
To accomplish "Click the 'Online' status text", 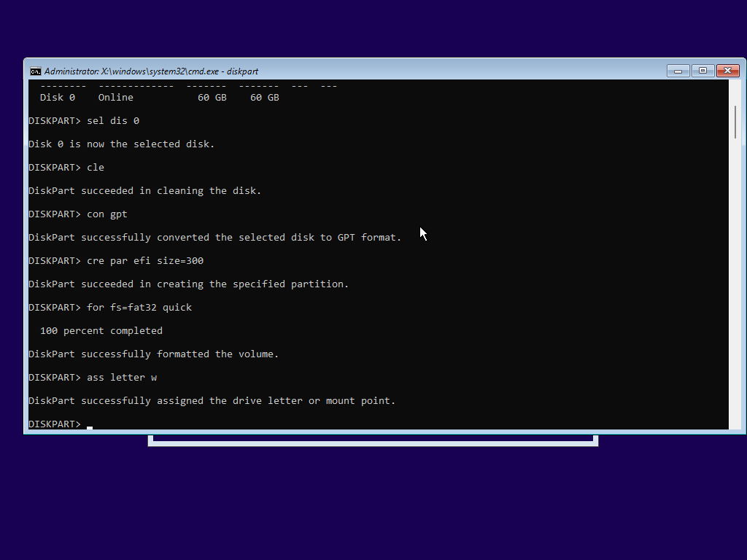I will click(x=116, y=98).
